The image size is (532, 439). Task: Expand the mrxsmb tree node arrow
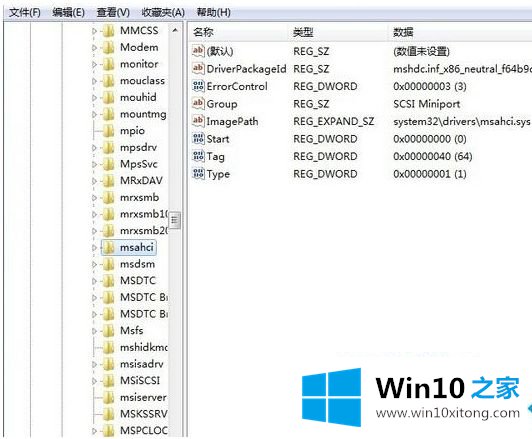(94, 198)
